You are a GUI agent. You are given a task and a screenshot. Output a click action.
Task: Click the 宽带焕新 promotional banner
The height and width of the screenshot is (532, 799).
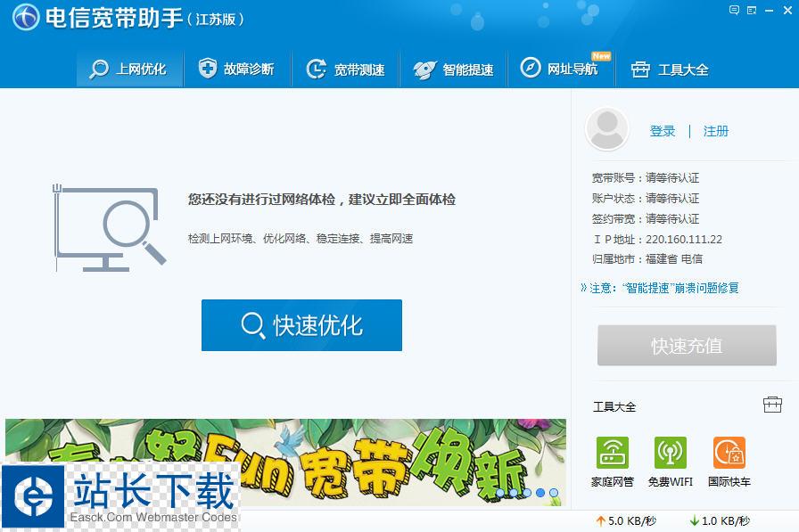click(285, 462)
